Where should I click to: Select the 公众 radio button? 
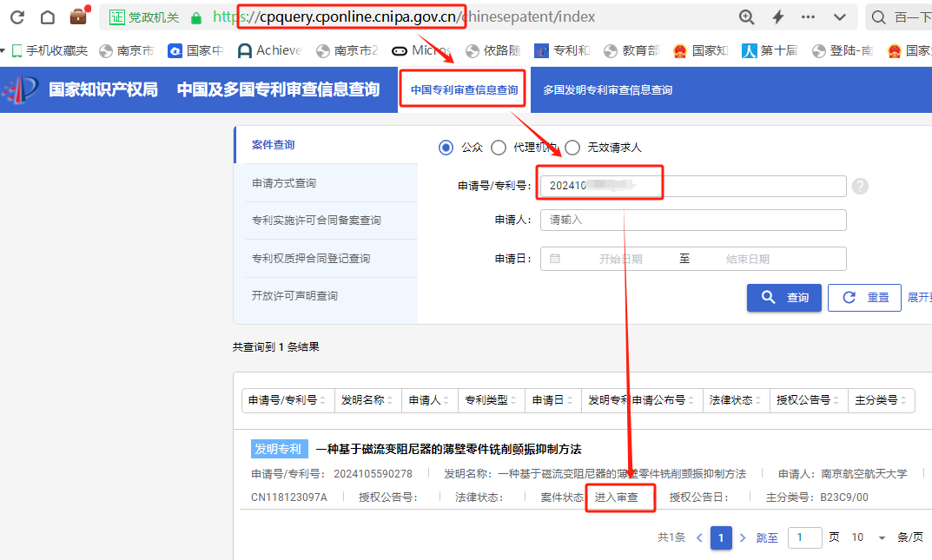tap(446, 148)
